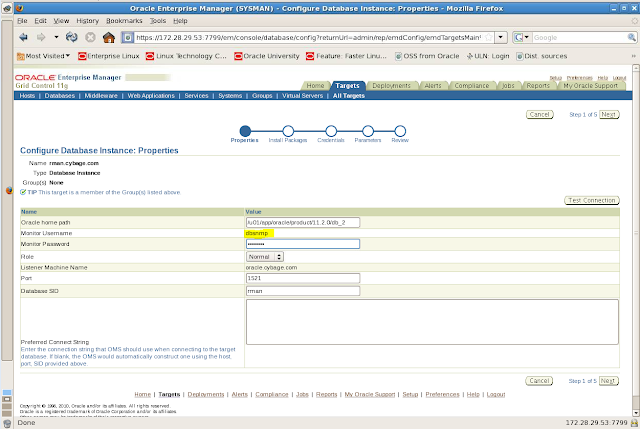Open the Edit menu
The width and height of the screenshot is (640, 429).
click(40, 21)
